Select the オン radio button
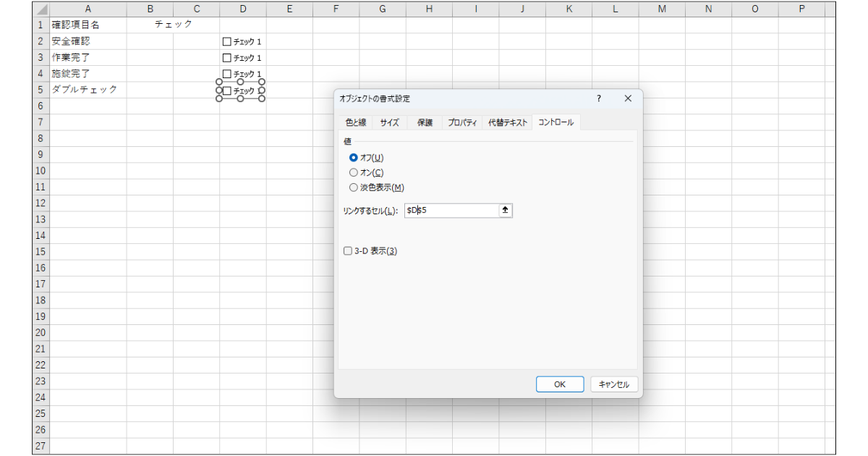 point(354,172)
